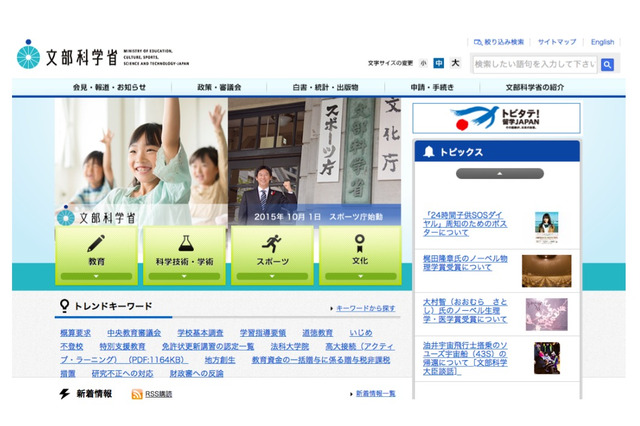This screenshot has width=640, height=426.
Task: Expand the 科学技術・学術 tile dropdown arrow
Action: pyautogui.click(x=184, y=276)
